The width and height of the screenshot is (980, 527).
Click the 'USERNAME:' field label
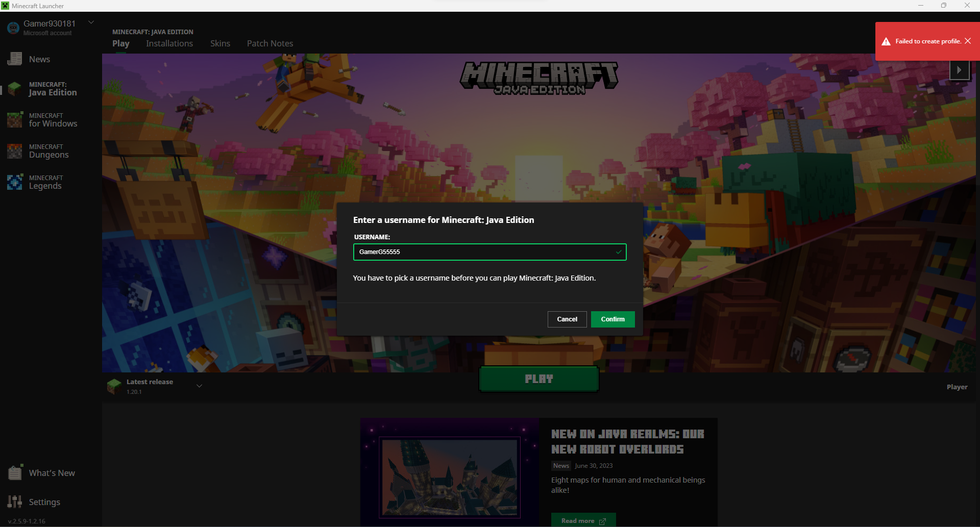click(x=372, y=237)
